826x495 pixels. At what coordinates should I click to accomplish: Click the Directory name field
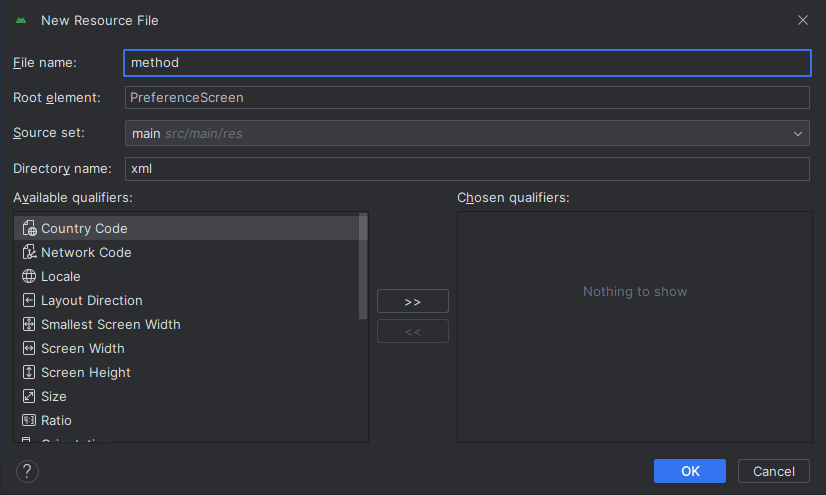[x=467, y=169]
